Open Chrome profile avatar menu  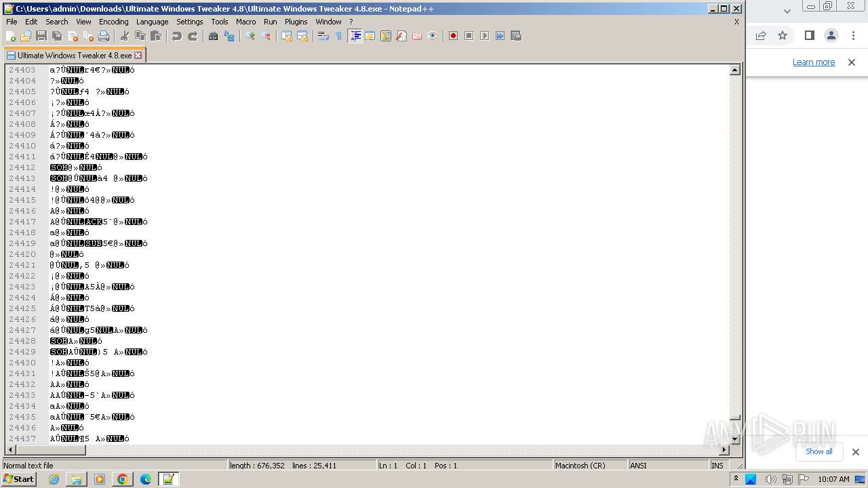click(831, 35)
